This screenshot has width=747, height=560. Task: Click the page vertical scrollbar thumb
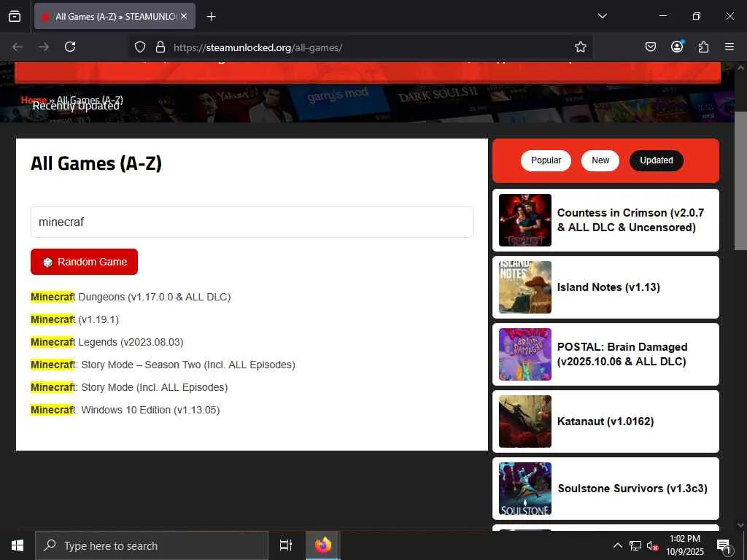click(740, 181)
